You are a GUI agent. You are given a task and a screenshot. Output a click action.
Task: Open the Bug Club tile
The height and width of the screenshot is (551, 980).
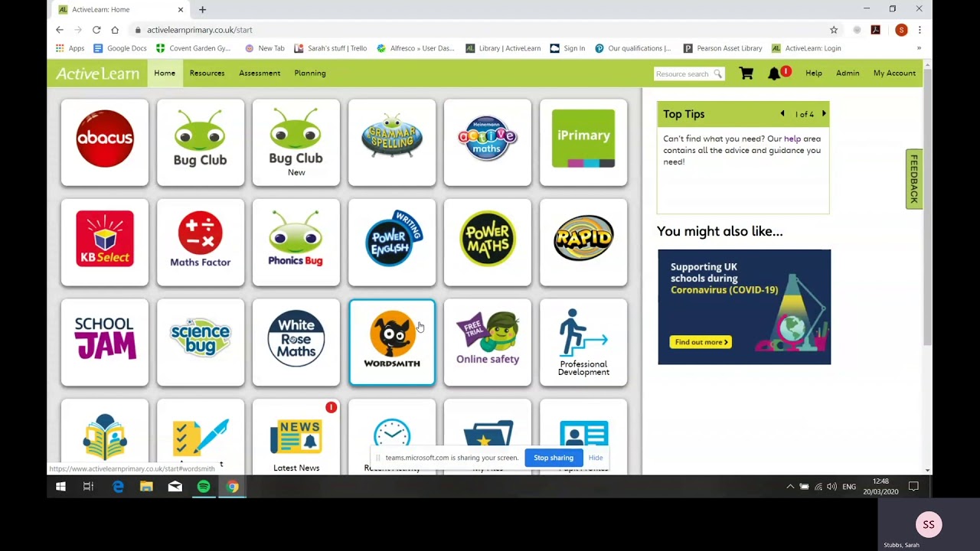[201, 142]
